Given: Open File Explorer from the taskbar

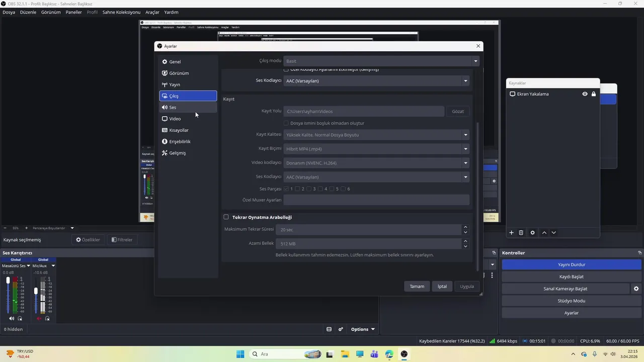Looking at the screenshot, I should point(345,354).
